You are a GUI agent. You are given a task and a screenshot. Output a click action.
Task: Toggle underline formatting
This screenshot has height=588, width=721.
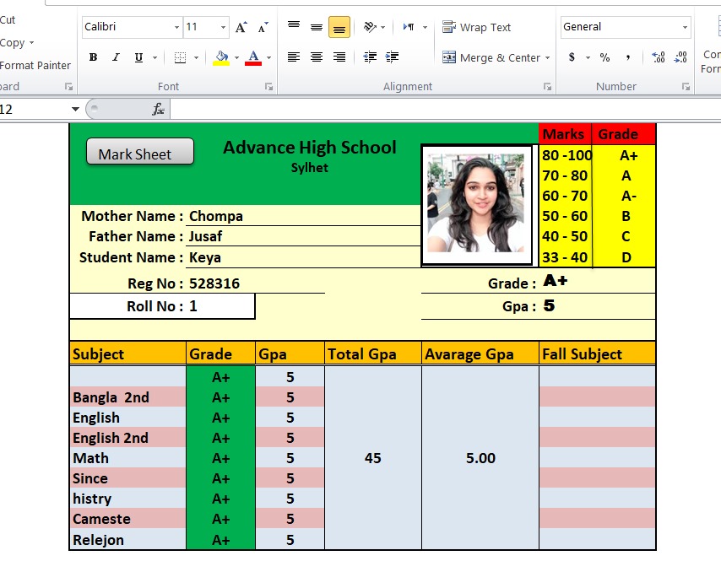[137, 57]
